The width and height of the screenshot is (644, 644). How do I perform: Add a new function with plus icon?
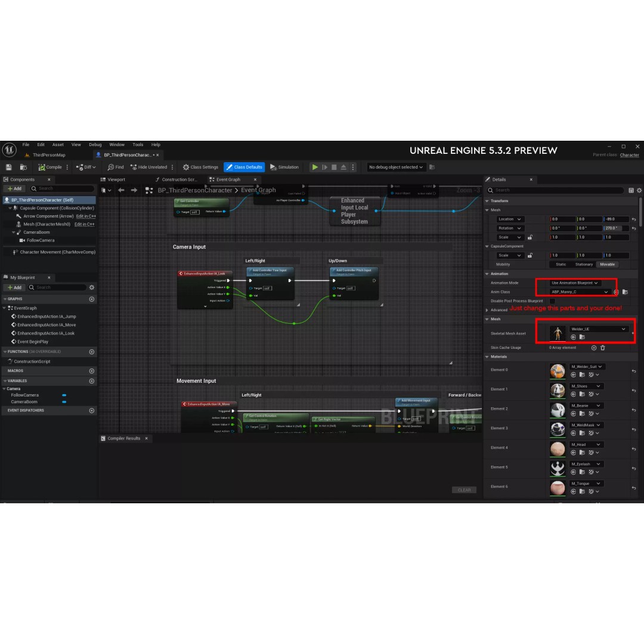pyautogui.click(x=92, y=352)
